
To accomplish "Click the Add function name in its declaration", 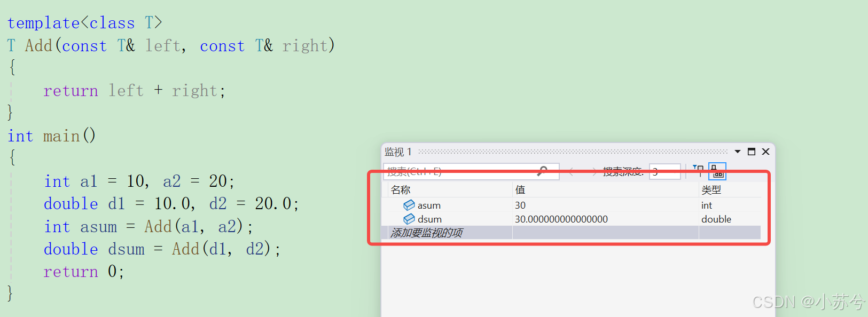I will pos(39,45).
